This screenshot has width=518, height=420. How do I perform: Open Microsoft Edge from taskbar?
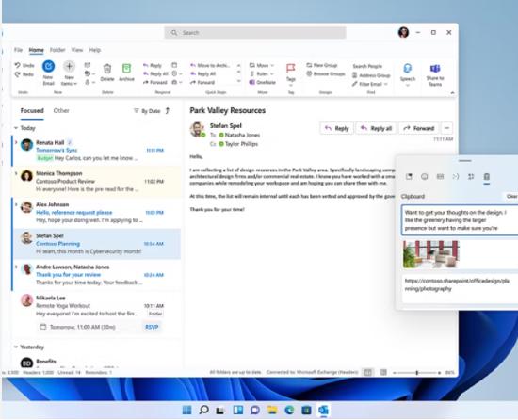tap(289, 410)
